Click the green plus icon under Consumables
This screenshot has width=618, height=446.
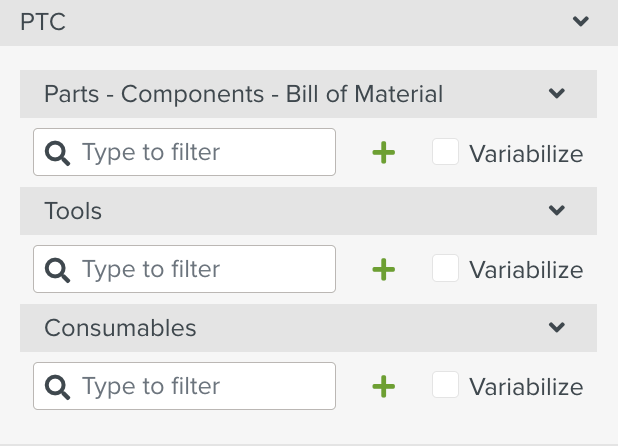coord(384,386)
